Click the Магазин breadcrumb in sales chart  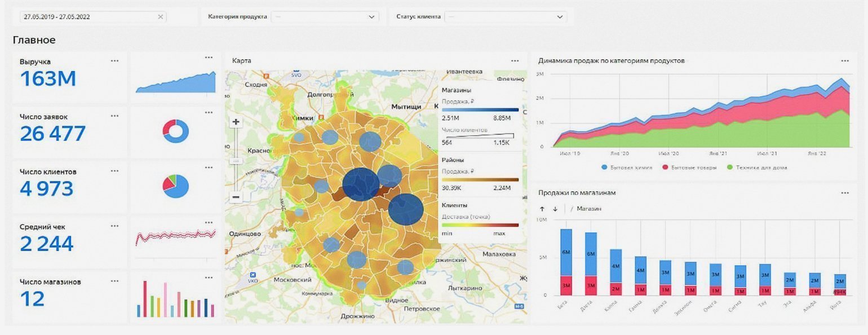click(x=589, y=209)
